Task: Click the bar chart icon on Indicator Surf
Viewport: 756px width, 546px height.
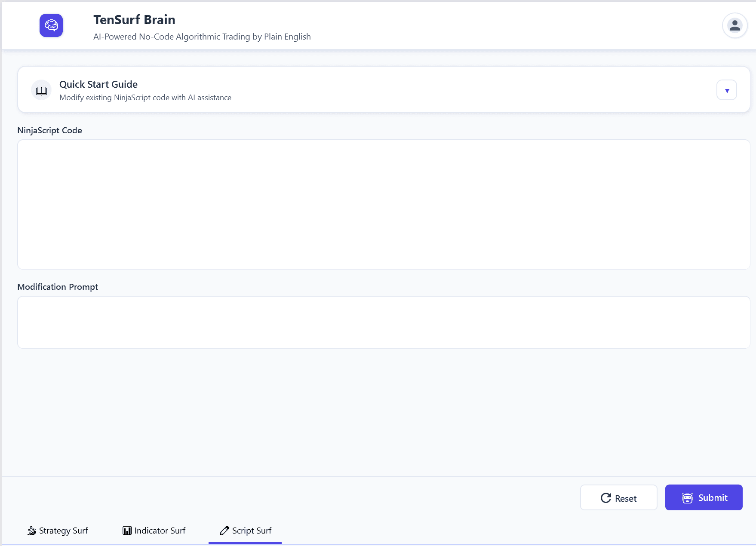Action: click(127, 531)
